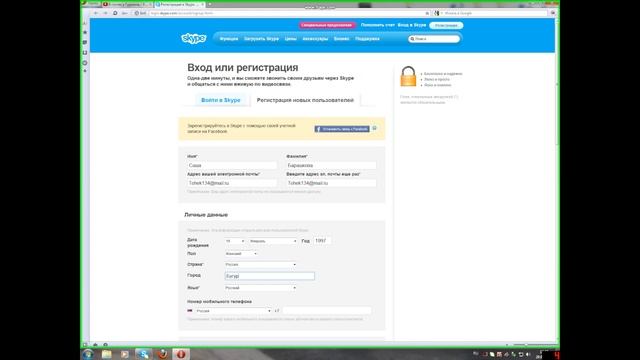Open the country (Страна) dropdown
640x360 pixels.
coord(260,264)
